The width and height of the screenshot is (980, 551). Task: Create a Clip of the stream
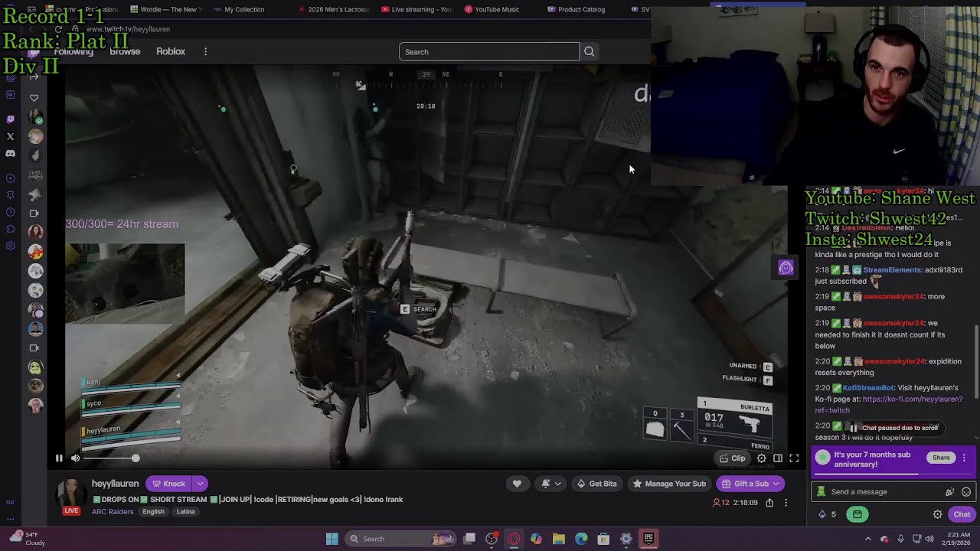(732, 458)
